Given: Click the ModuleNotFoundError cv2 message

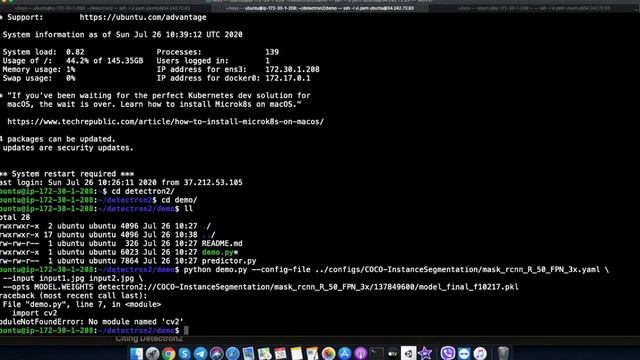Looking at the screenshot, I should [92, 322].
